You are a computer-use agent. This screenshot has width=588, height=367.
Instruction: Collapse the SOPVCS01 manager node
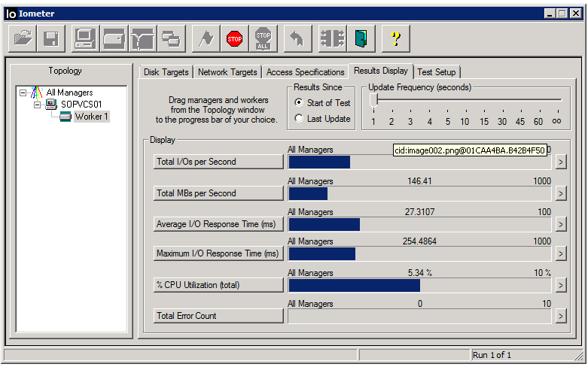click(x=37, y=105)
